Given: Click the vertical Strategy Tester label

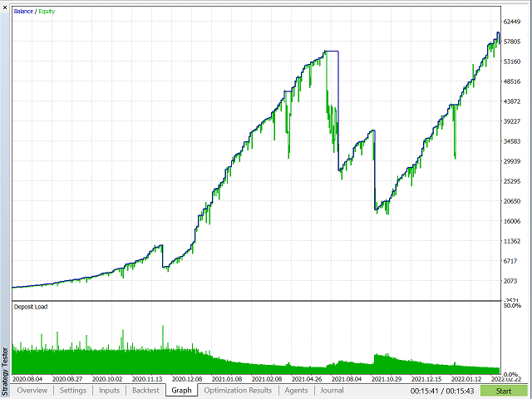Looking at the screenshot, I should (x=6, y=366).
